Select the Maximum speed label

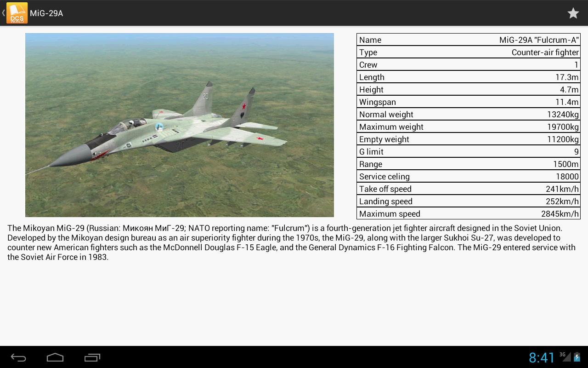click(x=390, y=214)
